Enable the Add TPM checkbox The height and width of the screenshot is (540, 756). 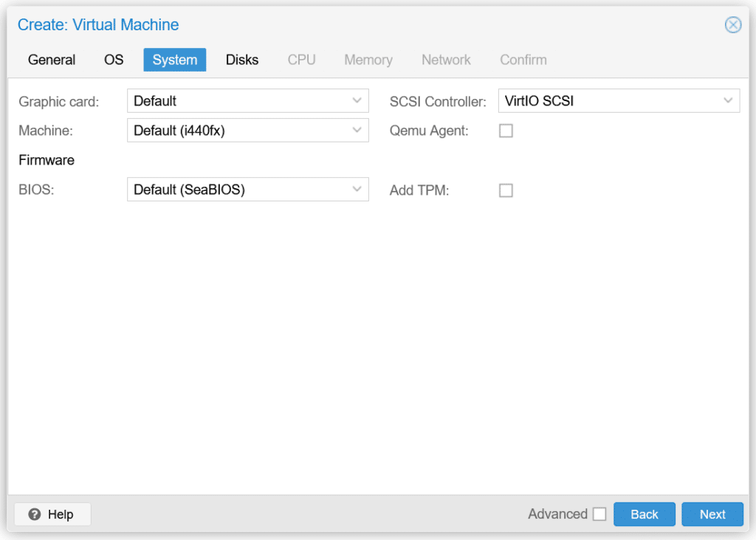coord(506,190)
